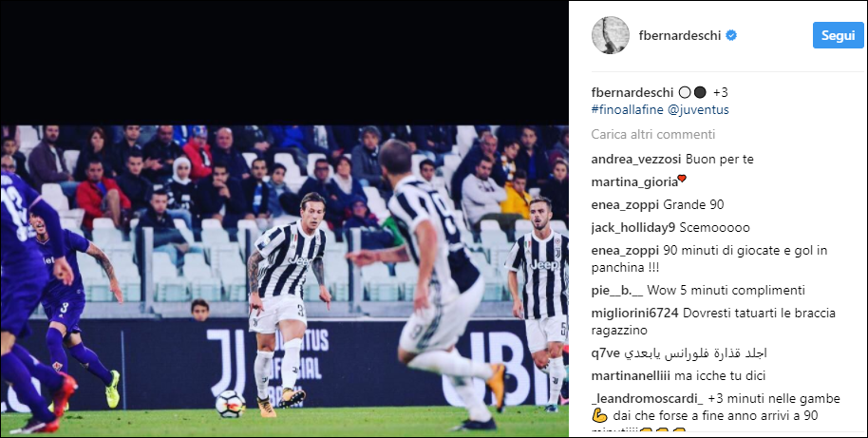Open the fbernardeschi username in header
The image size is (868, 438).
tap(680, 35)
